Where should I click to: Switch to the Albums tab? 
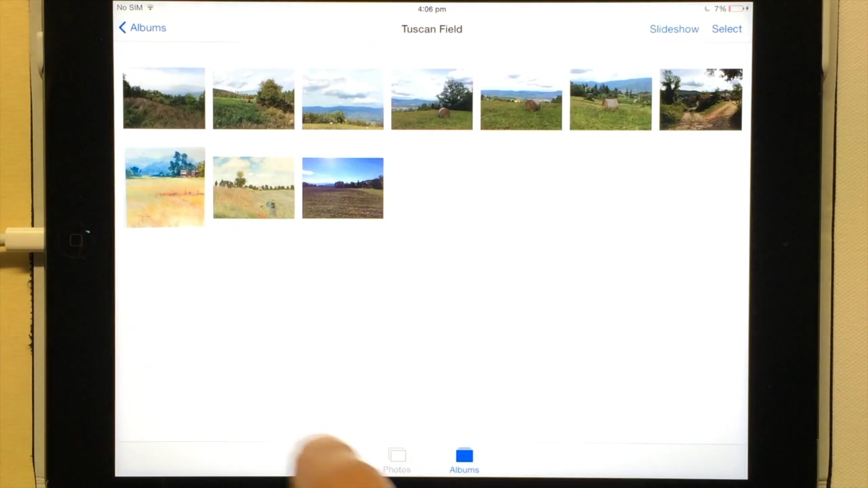click(x=464, y=460)
